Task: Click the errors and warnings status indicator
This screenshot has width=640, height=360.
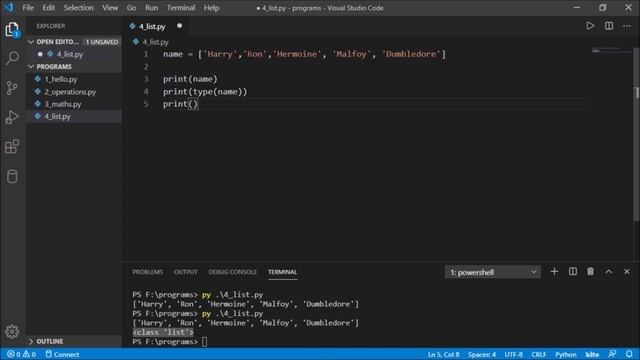Action: point(21,354)
